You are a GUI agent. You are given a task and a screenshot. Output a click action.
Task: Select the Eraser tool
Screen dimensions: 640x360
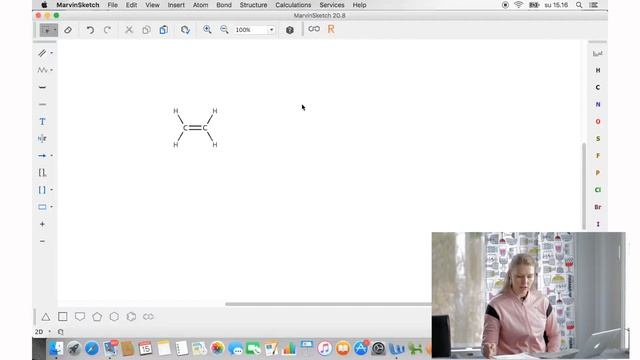(68, 30)
